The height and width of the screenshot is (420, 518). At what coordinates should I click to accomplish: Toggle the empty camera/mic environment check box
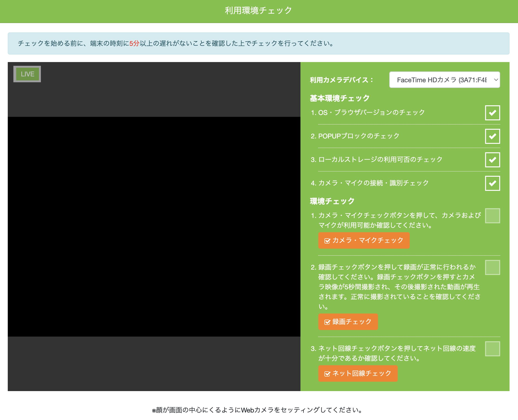[x=492, y=216]
